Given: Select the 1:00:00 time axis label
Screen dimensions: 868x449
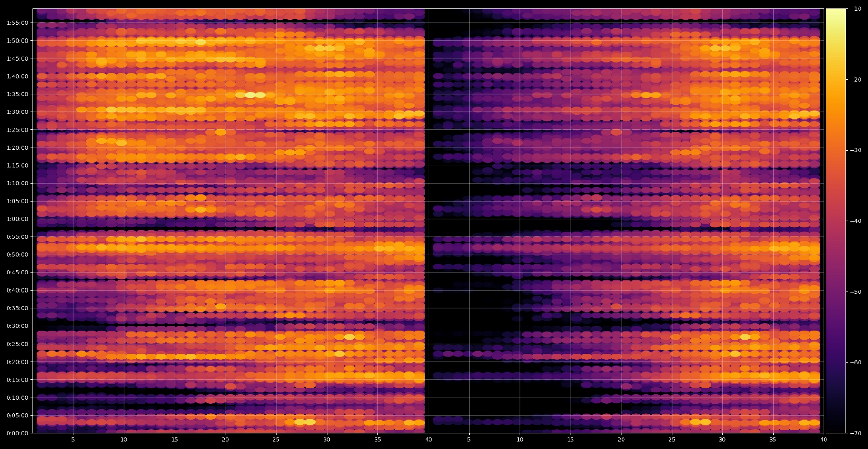Looking at the screenshot, I should pyautogui.click(x=17, y=219).
